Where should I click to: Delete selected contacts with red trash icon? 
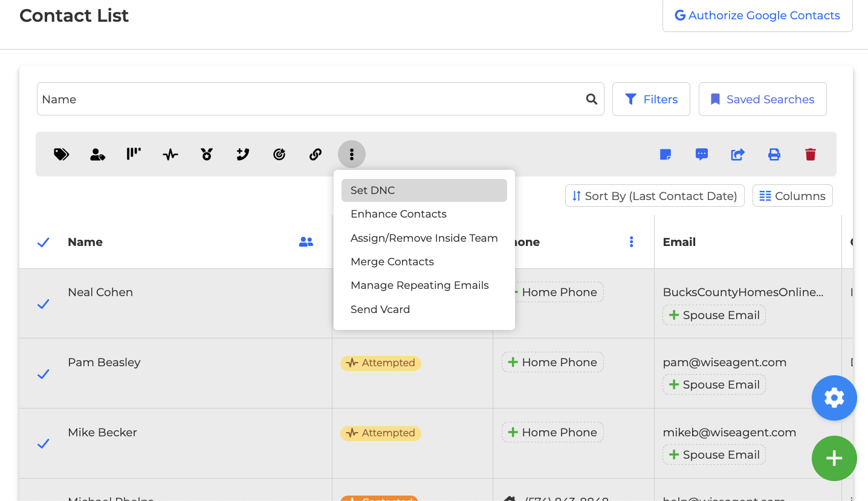click(811, 155)
